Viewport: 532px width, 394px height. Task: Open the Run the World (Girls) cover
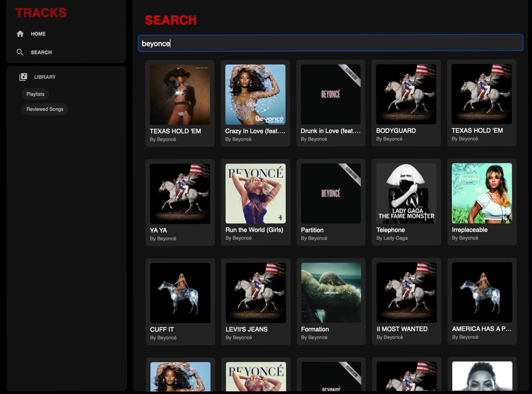point(255,193)
